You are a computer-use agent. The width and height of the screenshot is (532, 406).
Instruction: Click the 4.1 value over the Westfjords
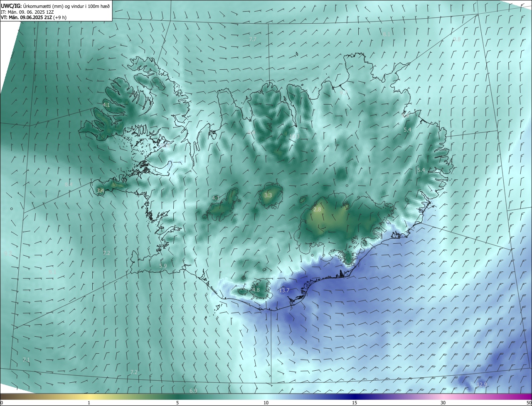point(106,105)
